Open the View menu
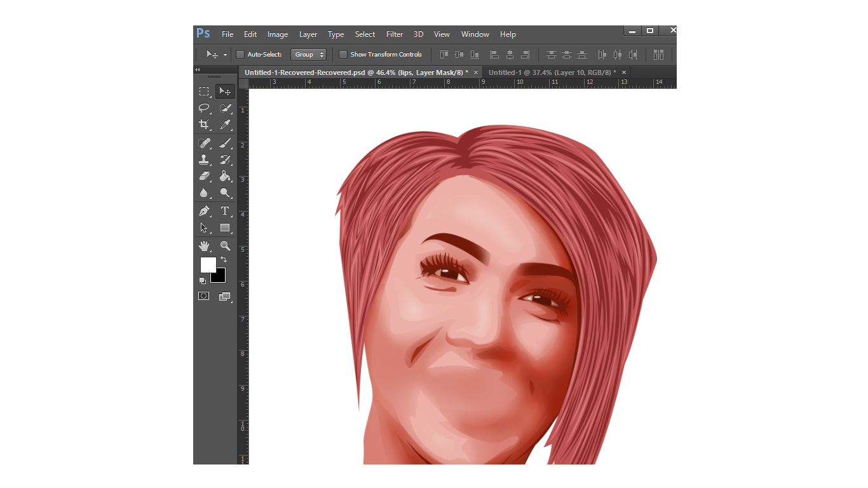Image resolution: width=868 pixels, height=488 pixels. pos(442,34)
